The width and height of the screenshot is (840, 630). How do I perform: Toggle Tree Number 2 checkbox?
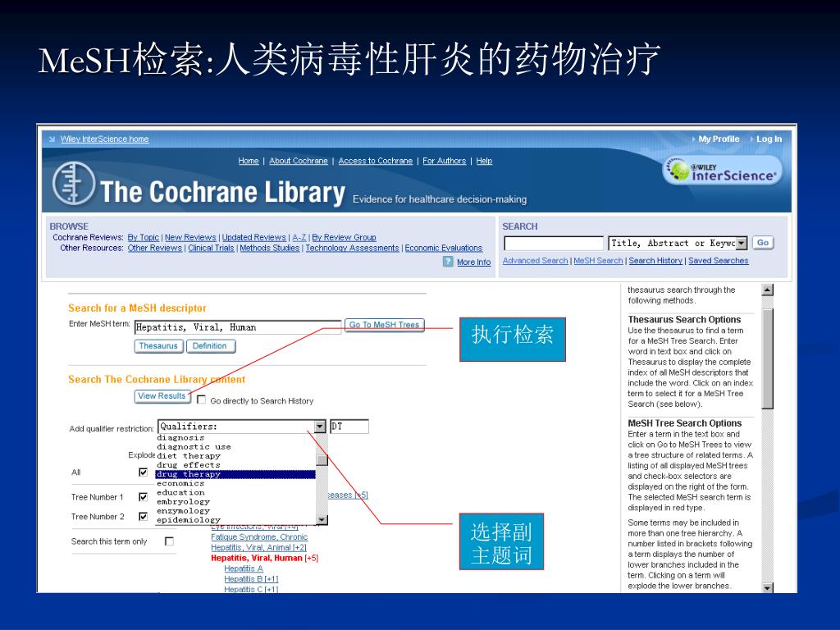tap(143, 517)
